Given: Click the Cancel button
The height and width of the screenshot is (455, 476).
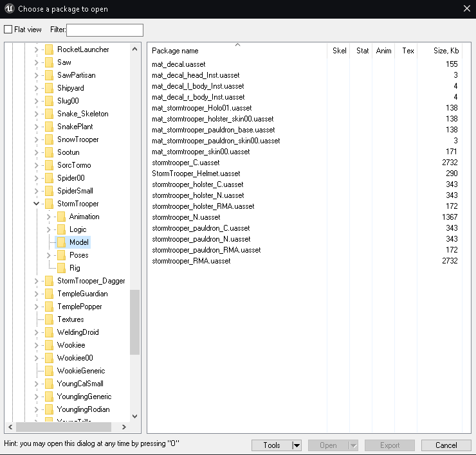Looking at the screenshot, I should point(446,445).
